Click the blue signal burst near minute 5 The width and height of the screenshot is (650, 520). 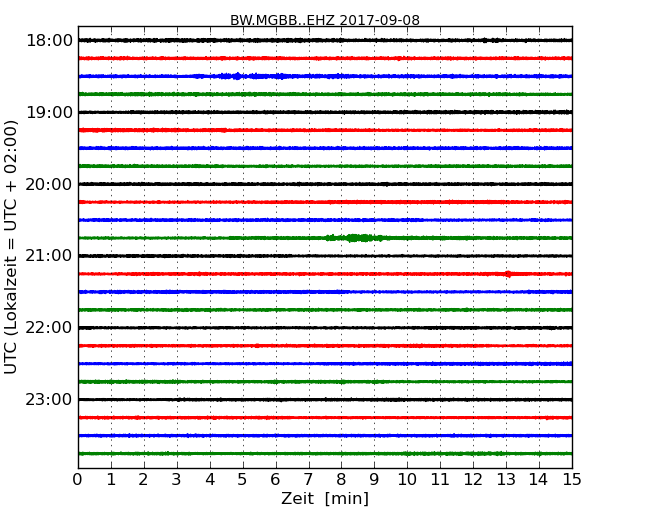point(240,76)
